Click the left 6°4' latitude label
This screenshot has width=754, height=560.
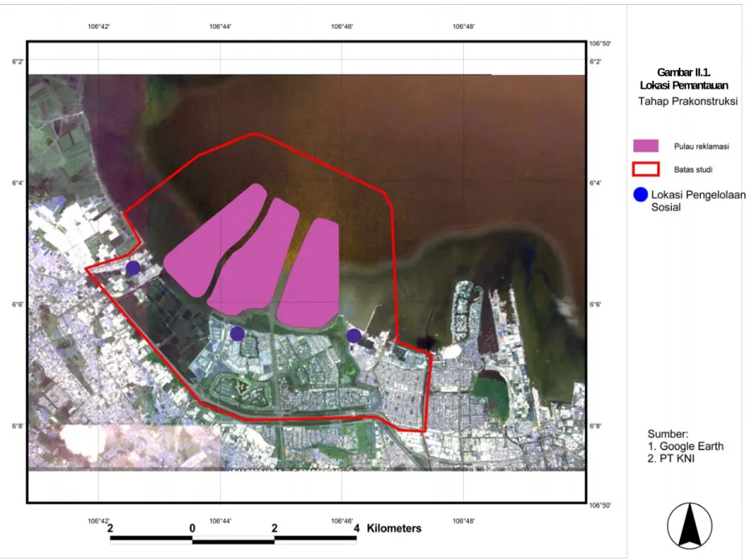[17, 183]
